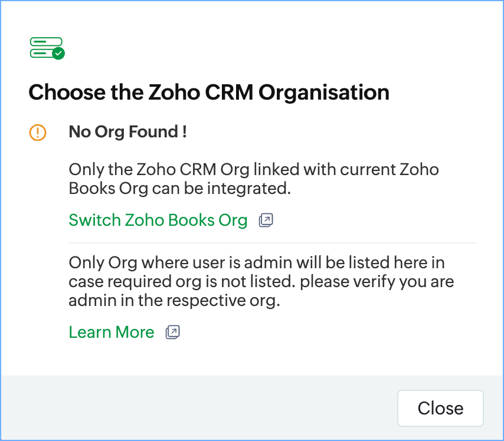
Task: Open the Switch Zoho Books Org link
Action: click(158, 220)
